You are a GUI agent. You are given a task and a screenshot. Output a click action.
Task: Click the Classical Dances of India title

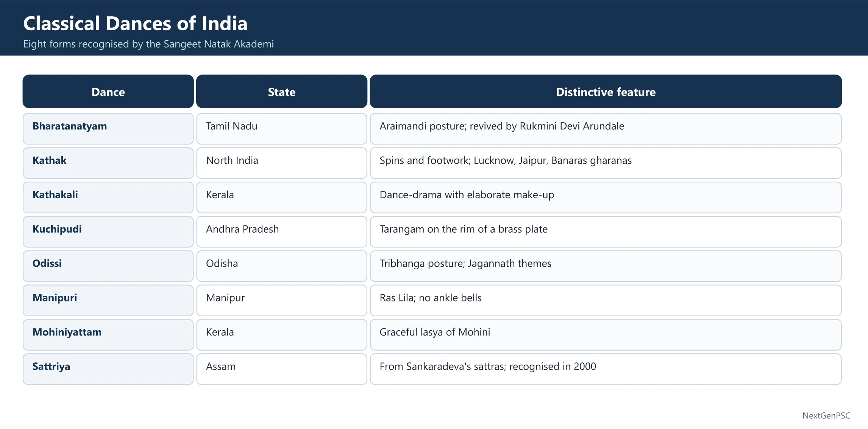pyautogui.click(x=135, y=23)
